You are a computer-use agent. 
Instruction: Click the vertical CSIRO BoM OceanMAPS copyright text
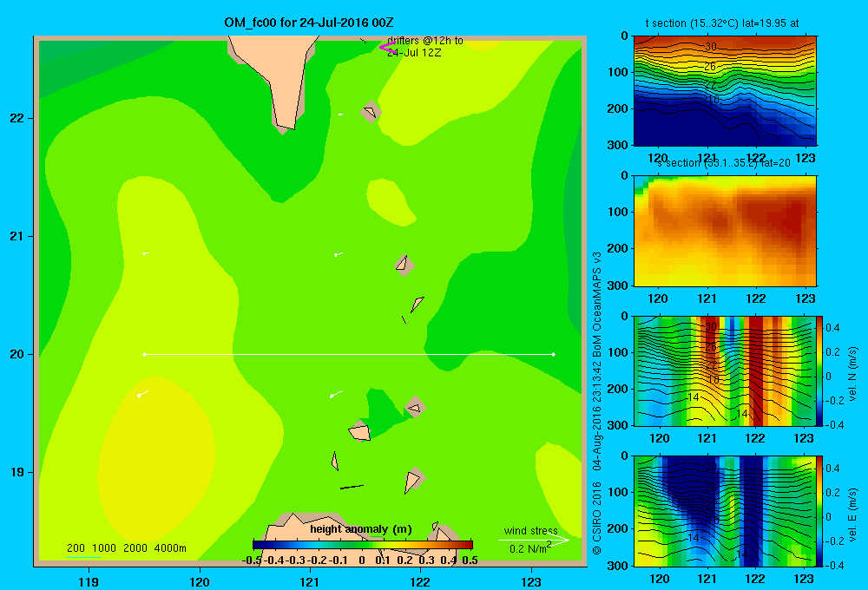(x=597, y=404)
